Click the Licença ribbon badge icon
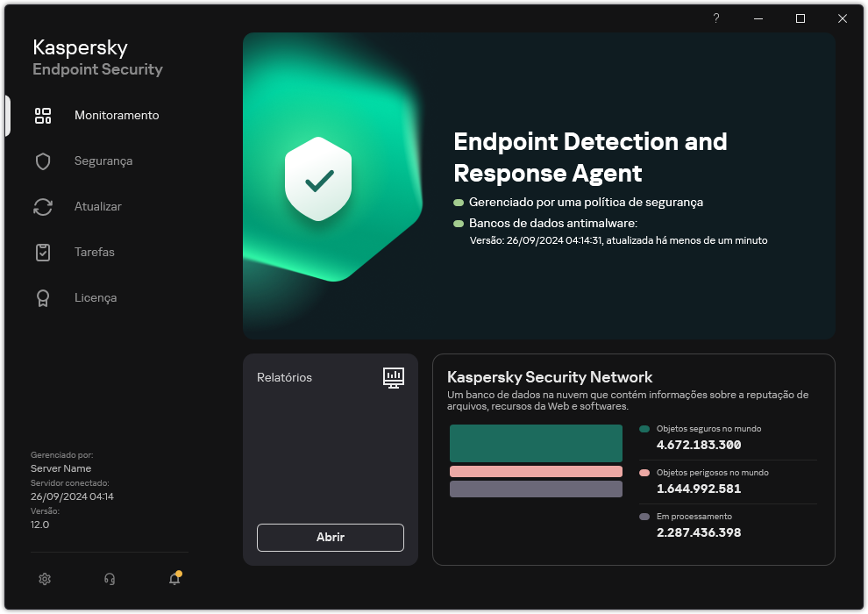The height and width of the screenshot is (614, 868). (43, 298)
